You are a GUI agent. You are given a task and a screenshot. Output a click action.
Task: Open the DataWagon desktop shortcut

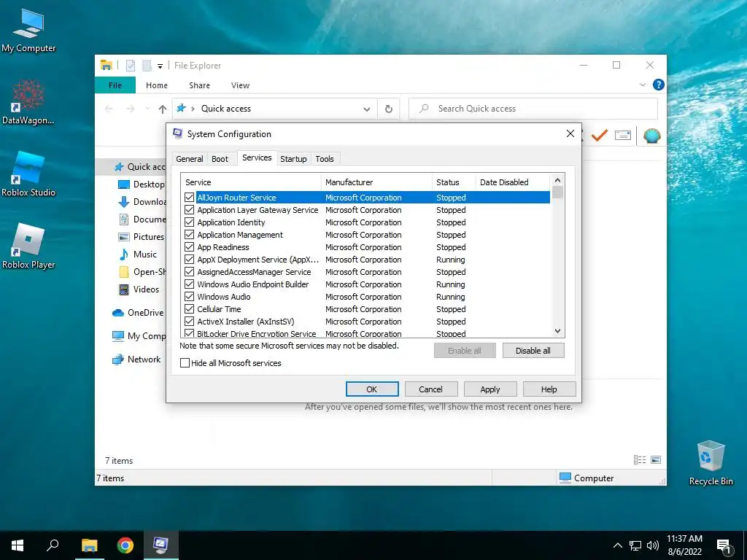tap(28, 102)
